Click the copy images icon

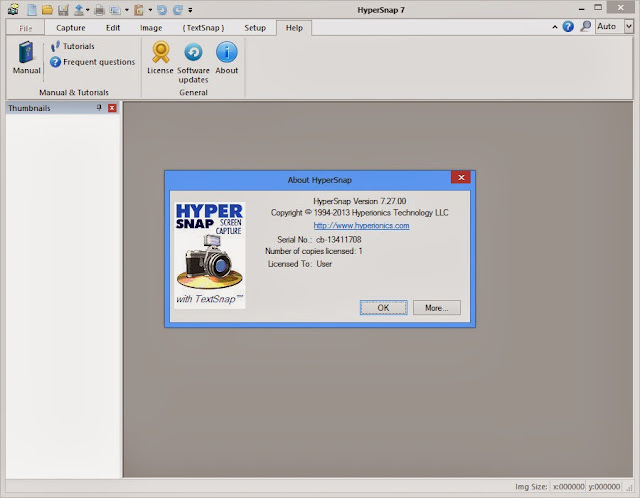coord(115,10)
